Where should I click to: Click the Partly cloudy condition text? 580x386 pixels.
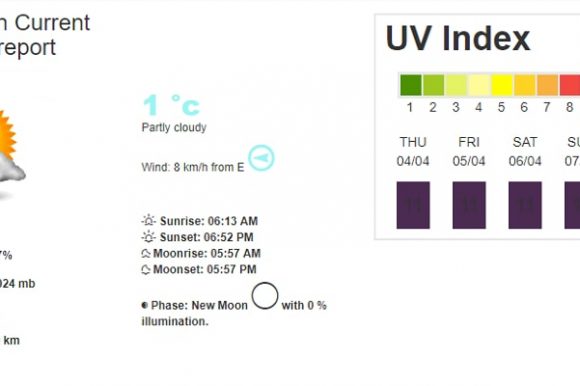pyautogui.click(x=174, y=128)
